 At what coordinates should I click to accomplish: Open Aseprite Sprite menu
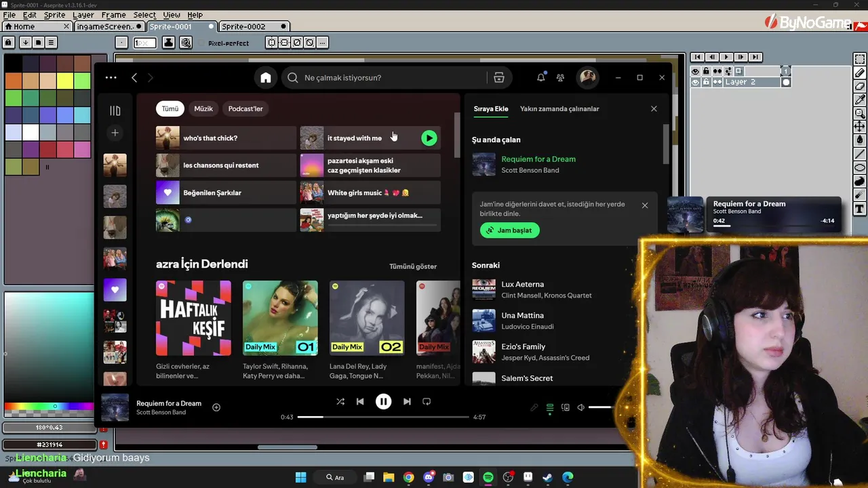pos(54,15)
